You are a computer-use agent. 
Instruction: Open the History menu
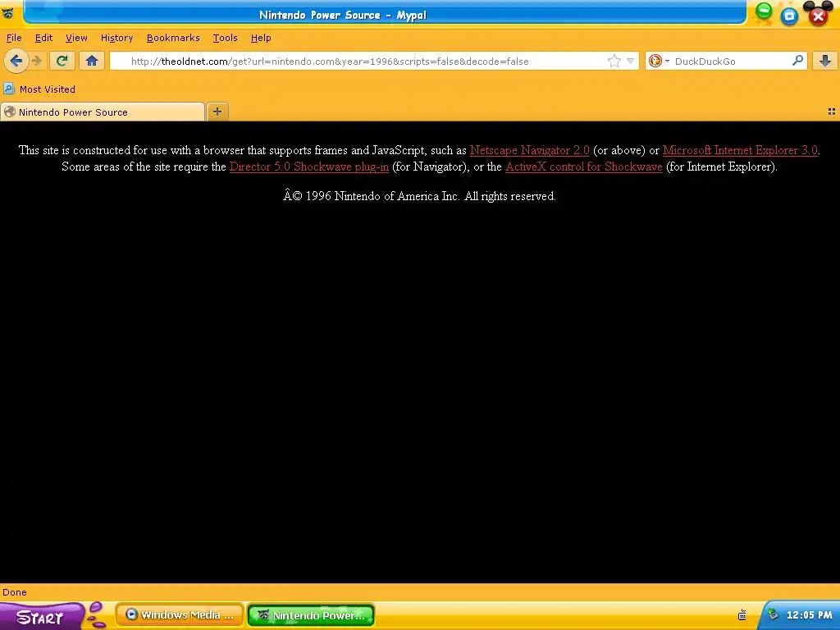116,38
